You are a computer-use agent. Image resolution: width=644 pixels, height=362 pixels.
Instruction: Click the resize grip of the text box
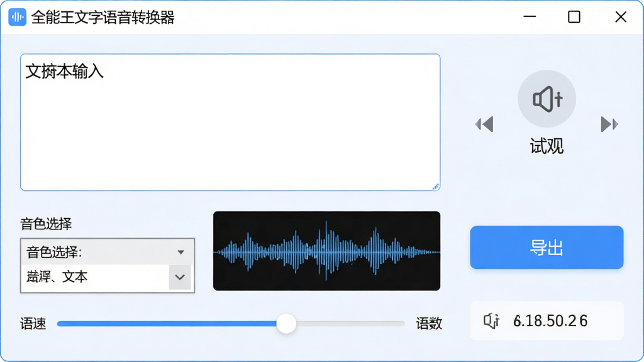pyautogui.click(x=436, y=187)
